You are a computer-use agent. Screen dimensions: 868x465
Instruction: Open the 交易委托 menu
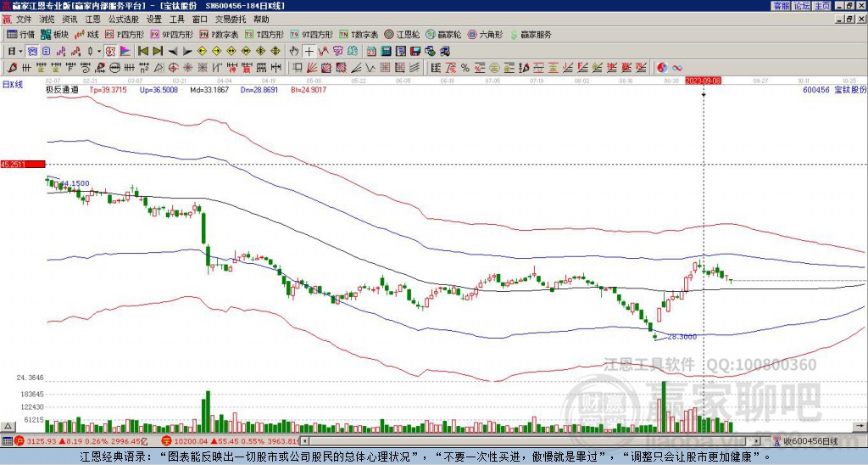[x=231, y=20]
